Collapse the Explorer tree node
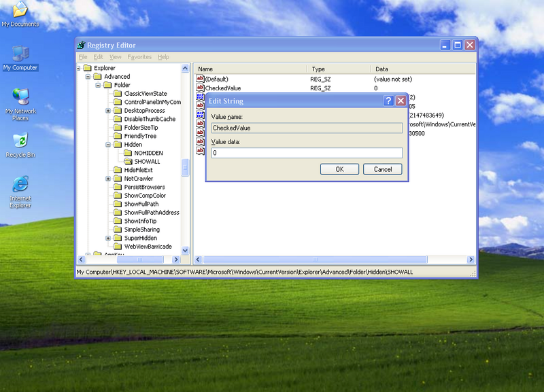This screenshot has width=544, height=392. tap(78, 68)
